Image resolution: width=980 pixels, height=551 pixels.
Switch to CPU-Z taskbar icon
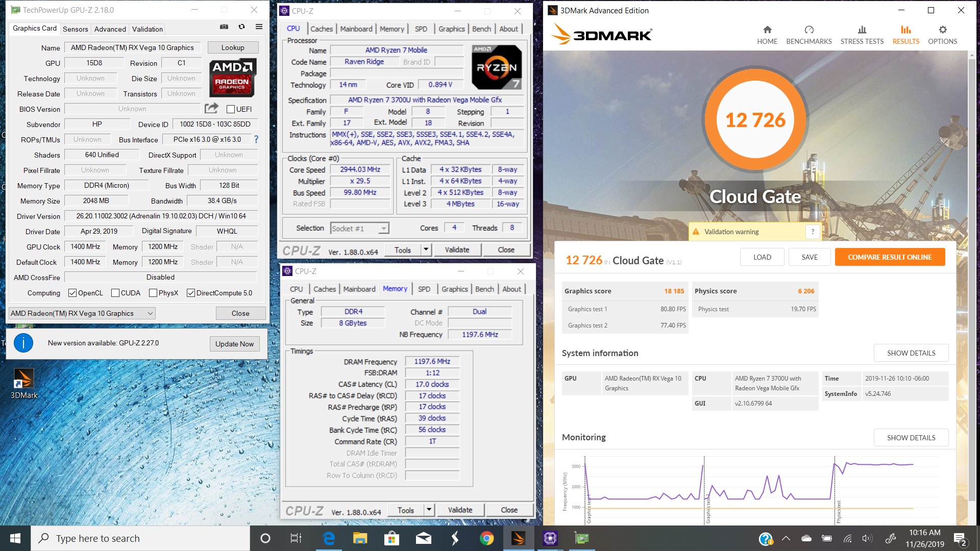tap(550, 538)
